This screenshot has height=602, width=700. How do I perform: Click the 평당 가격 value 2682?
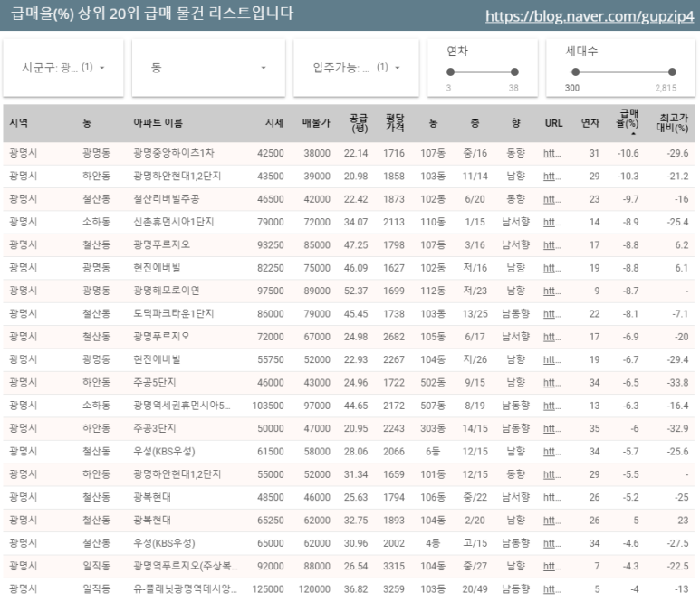[394, 337]
